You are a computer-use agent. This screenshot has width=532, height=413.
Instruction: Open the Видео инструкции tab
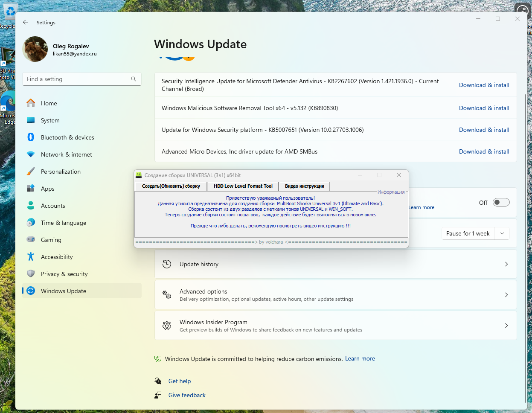pyautogui.click(x=305, y=186)
